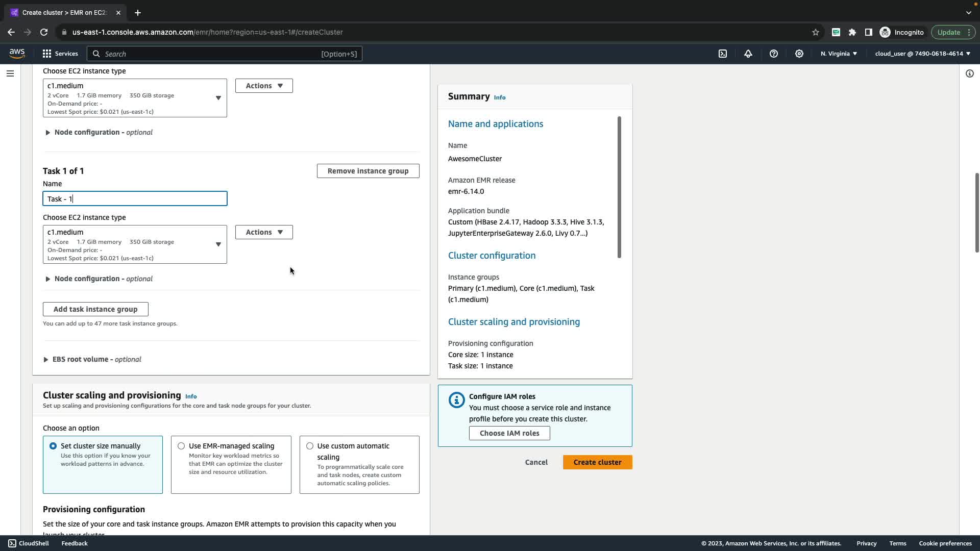This screenshot has width=980, height=551.
Task: Open the help question mark icon
Action: (774, 54)
